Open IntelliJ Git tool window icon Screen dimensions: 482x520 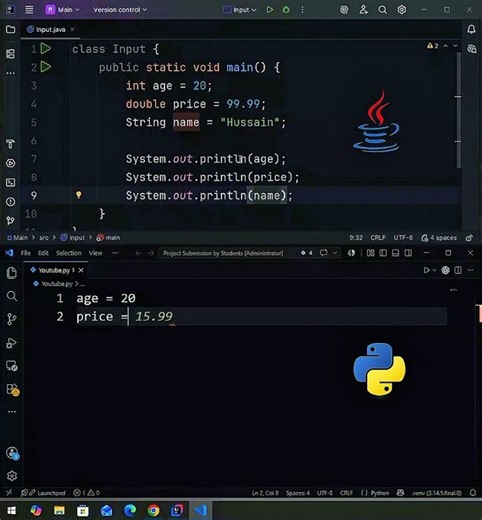[x=11, y=220]
